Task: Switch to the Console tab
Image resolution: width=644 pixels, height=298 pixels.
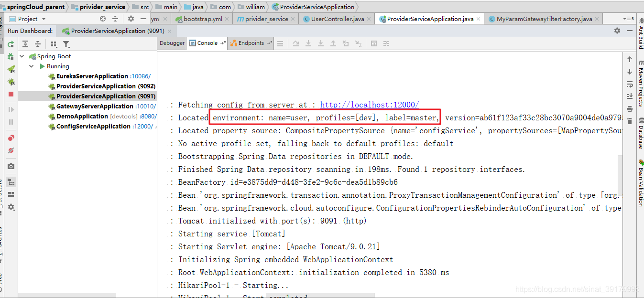Action: tap(207, 43)
